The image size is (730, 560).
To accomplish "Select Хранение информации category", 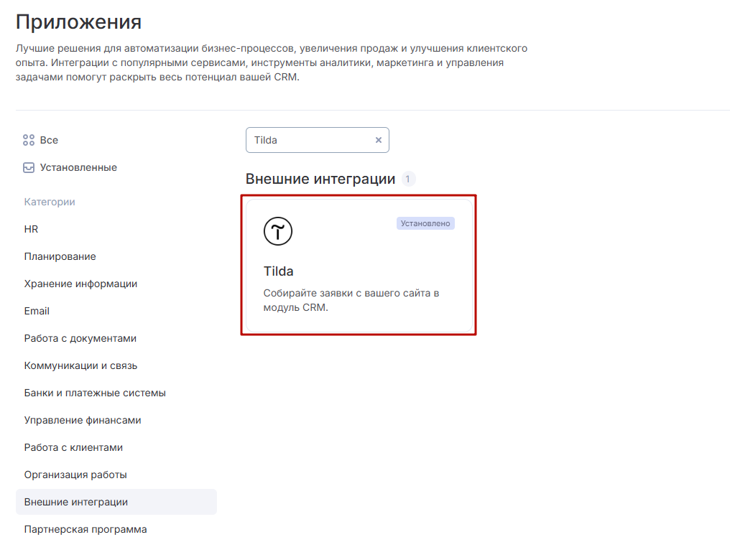I will point(80,284).
